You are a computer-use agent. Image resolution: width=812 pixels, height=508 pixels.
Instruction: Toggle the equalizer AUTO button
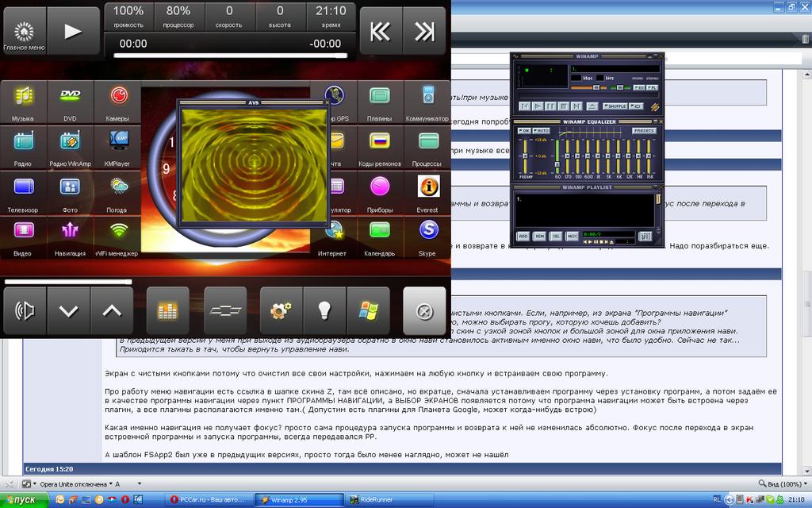542,131
